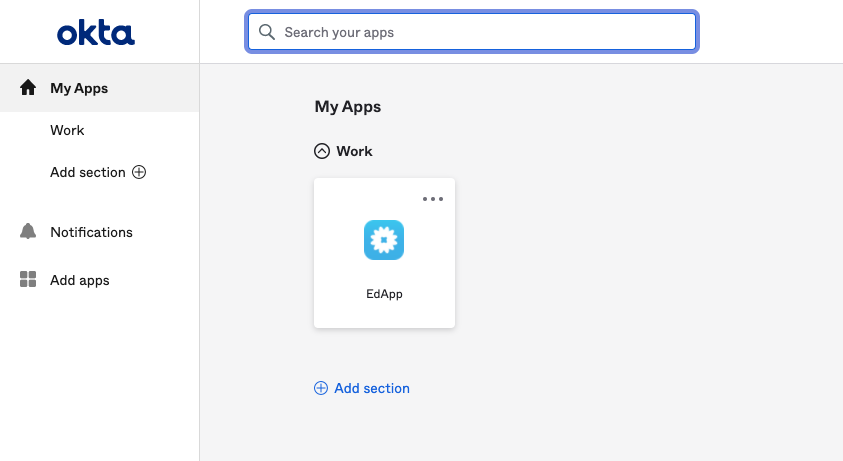843x461 pixels.
Task: Collapse the Work section chevron
Action: pyautogui.click(x=322, y=151)
